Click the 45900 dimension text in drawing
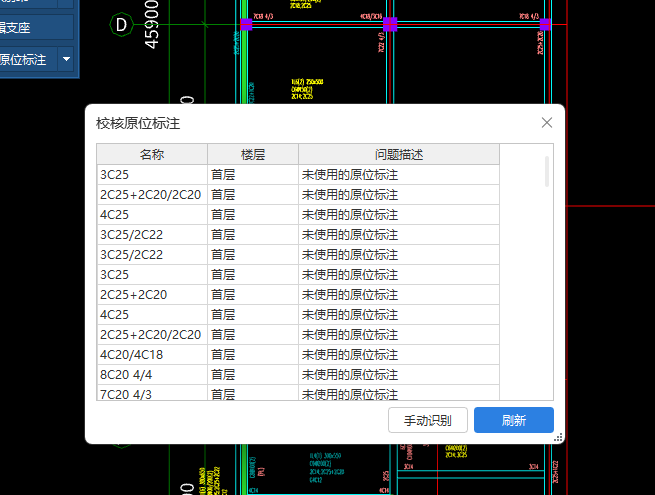The image size is (655, 495). [152, 24]
